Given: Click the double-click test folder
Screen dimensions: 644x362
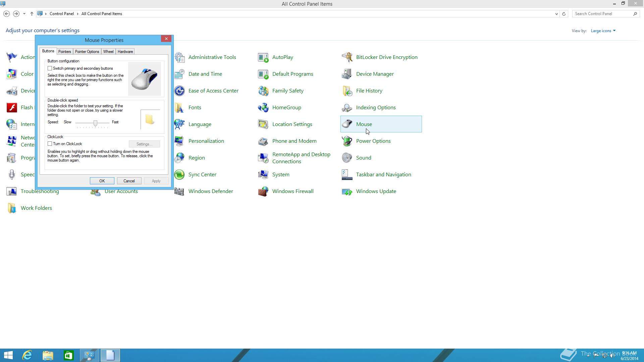Looking at the screenshot, I should point(150,119).
